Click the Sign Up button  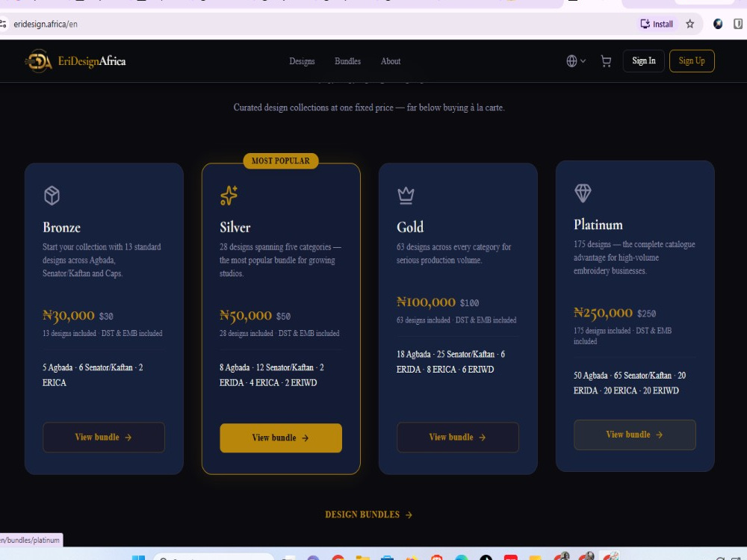[692, 61]
